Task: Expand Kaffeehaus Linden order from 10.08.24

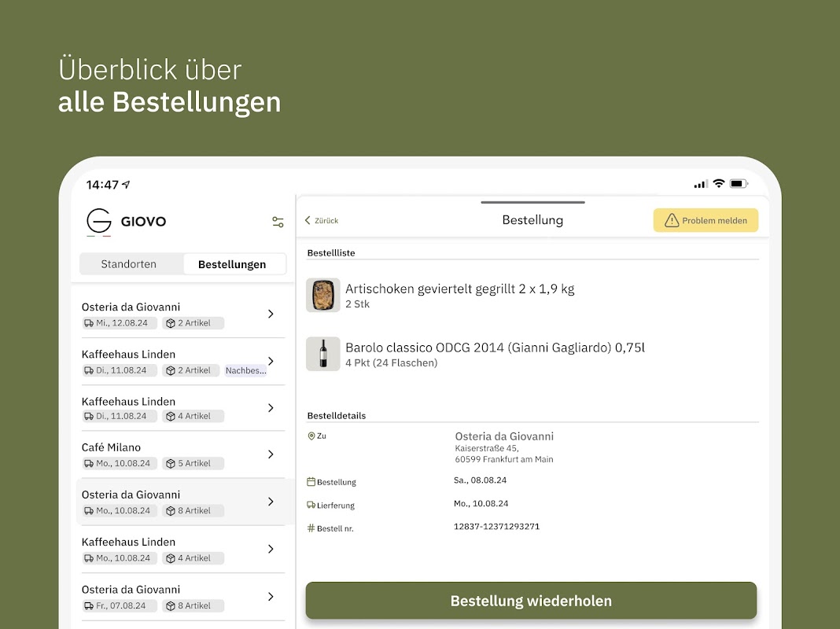Action: coord(271,549)
